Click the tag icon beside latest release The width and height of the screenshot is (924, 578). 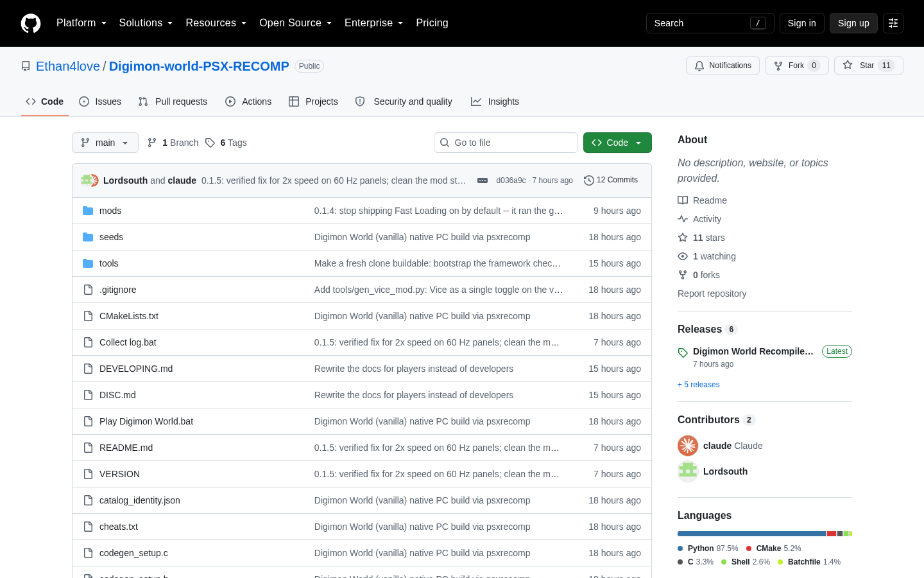[683, 353]
